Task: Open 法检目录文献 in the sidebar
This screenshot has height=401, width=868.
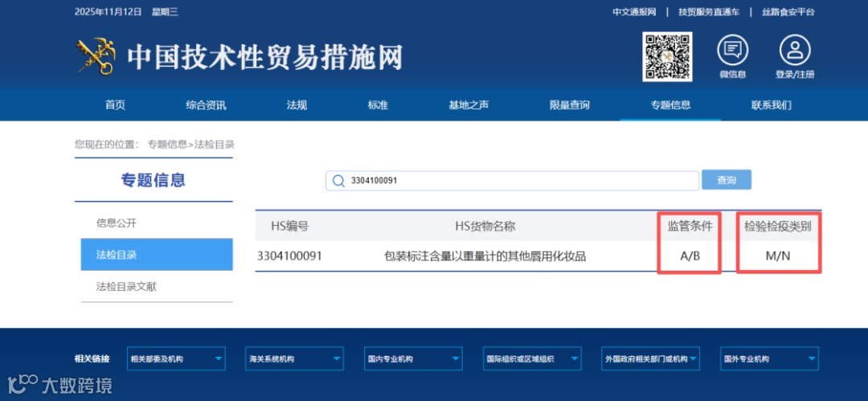Action: click(126, 287)
